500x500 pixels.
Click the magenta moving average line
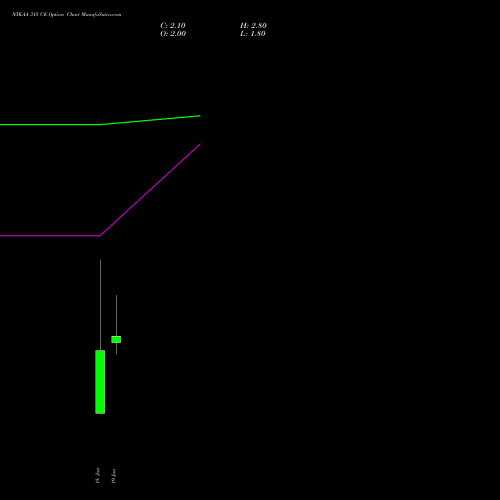point(100,235)
